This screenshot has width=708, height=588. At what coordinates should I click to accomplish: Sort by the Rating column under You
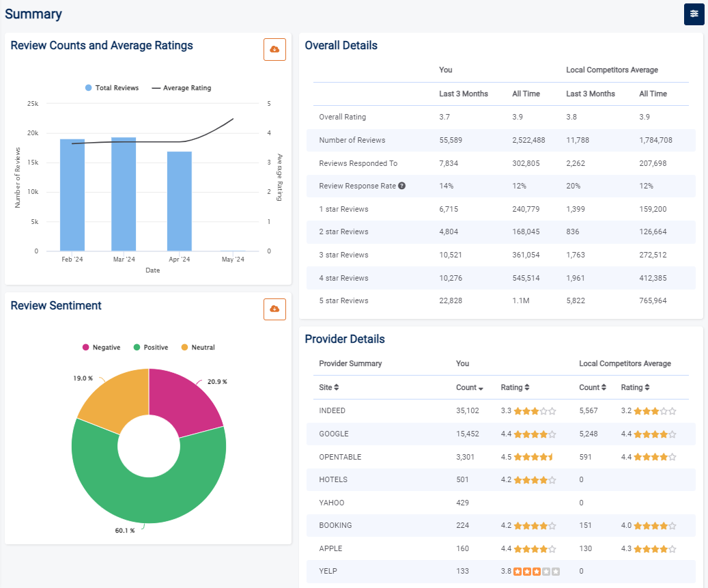(x=526, y=387)
